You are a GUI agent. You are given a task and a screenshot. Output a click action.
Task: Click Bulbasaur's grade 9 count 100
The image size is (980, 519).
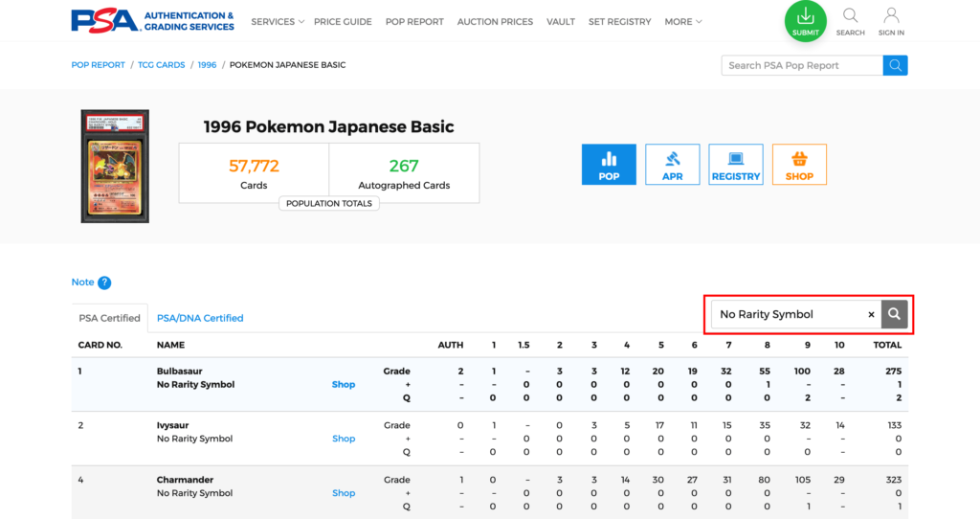(x=802, y=372)
